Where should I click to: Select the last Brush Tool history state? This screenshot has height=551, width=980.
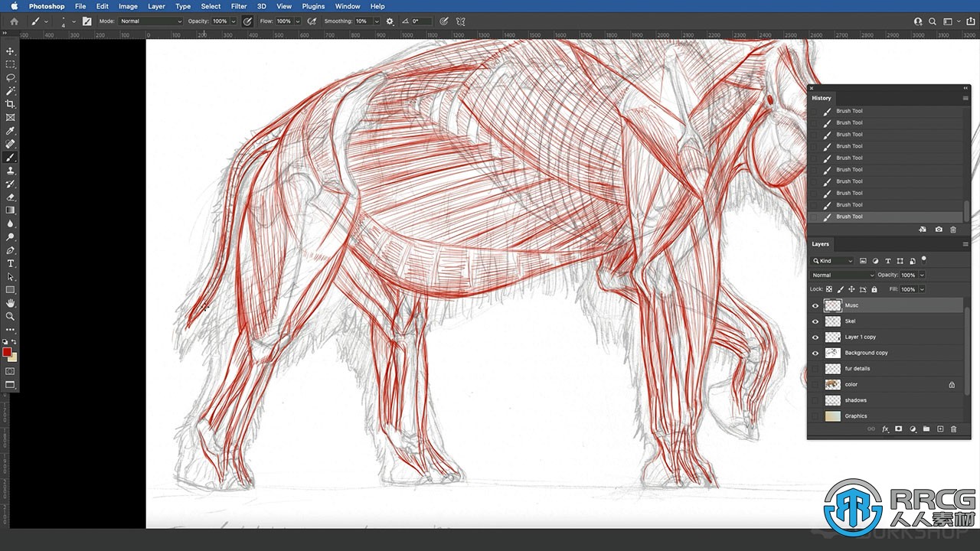(887, 217)
